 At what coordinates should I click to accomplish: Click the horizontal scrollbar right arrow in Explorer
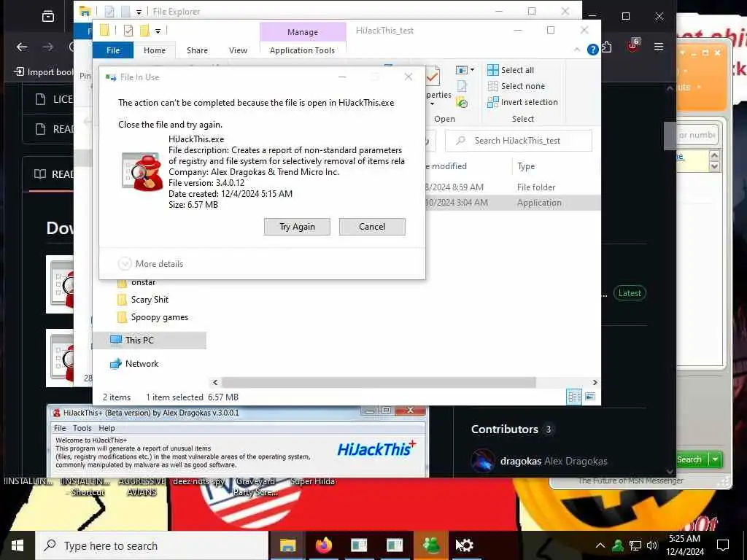[x=595, y=382]
